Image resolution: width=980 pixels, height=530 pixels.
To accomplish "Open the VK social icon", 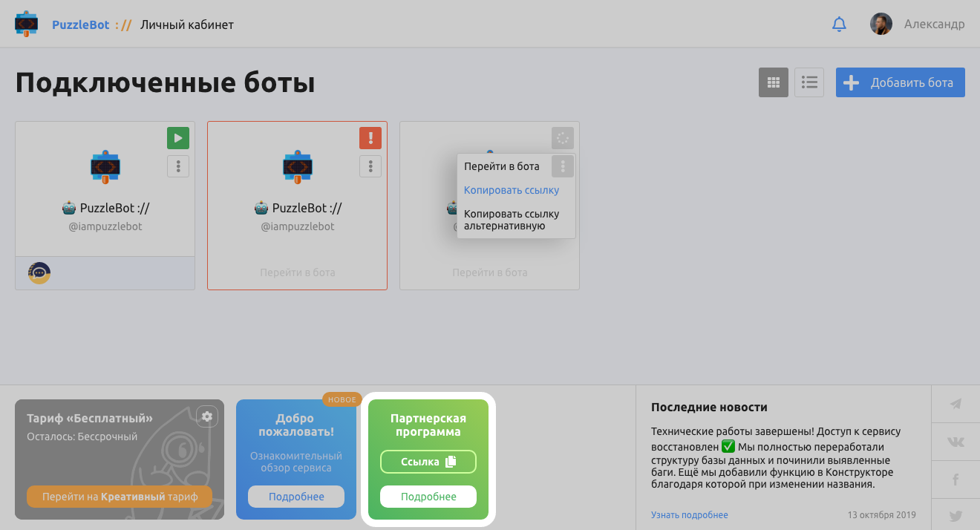I will coord(955,442).
